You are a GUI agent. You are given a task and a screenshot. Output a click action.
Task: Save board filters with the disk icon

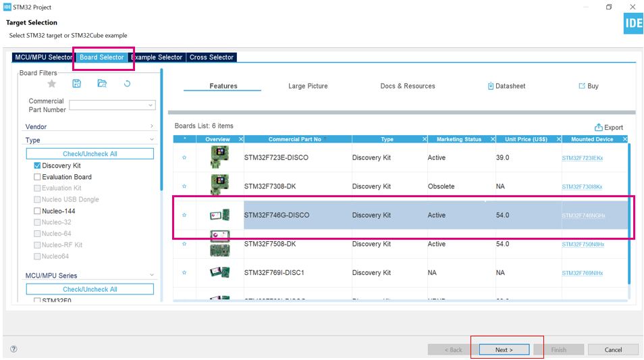pyautogui.click(x=77, y=84)
